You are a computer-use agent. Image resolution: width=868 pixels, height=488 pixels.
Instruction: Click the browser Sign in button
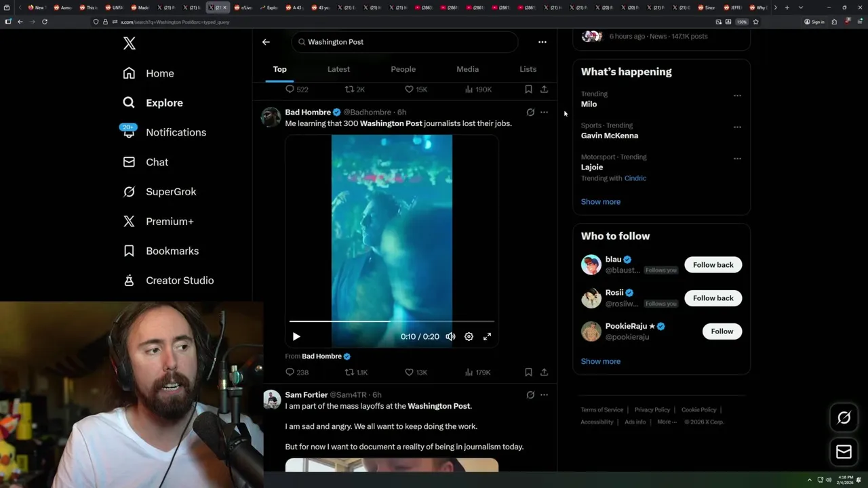point(814,22)
